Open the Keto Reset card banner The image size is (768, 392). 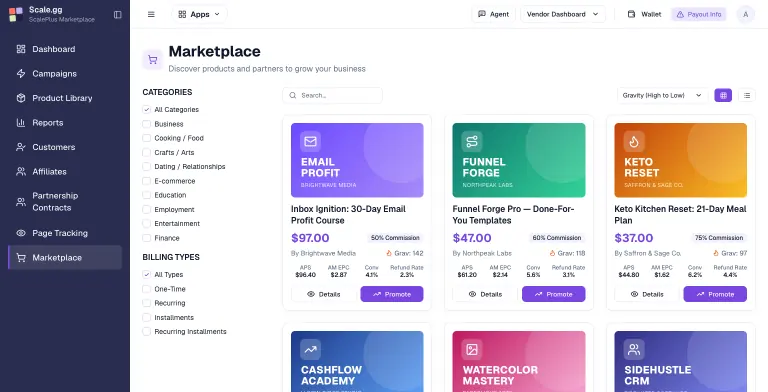point(681,160)
